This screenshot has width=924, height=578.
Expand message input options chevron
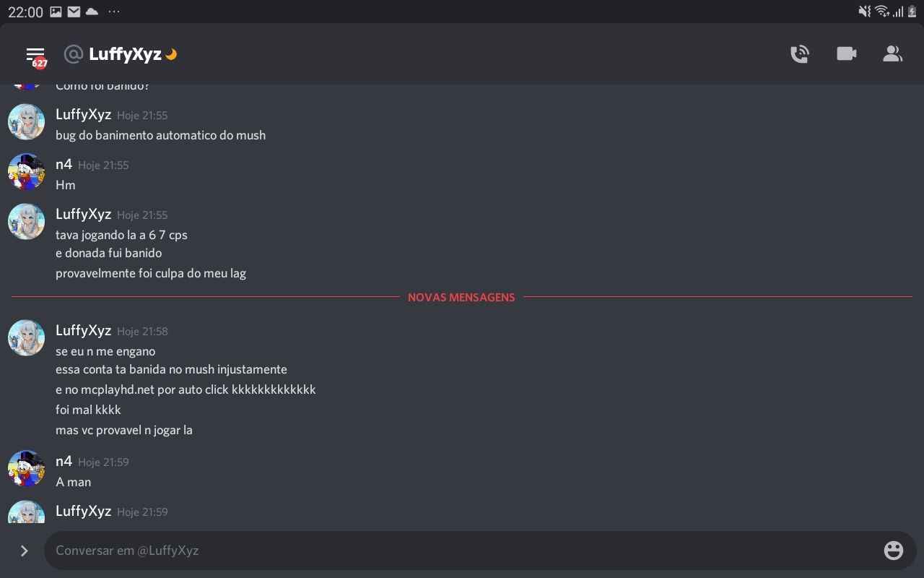pos(24,551)
